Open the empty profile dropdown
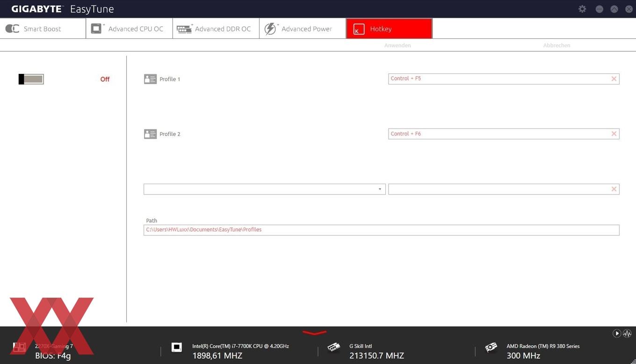Image resolution: width=636 pixels, height=364 pixels. pos(265,189)
